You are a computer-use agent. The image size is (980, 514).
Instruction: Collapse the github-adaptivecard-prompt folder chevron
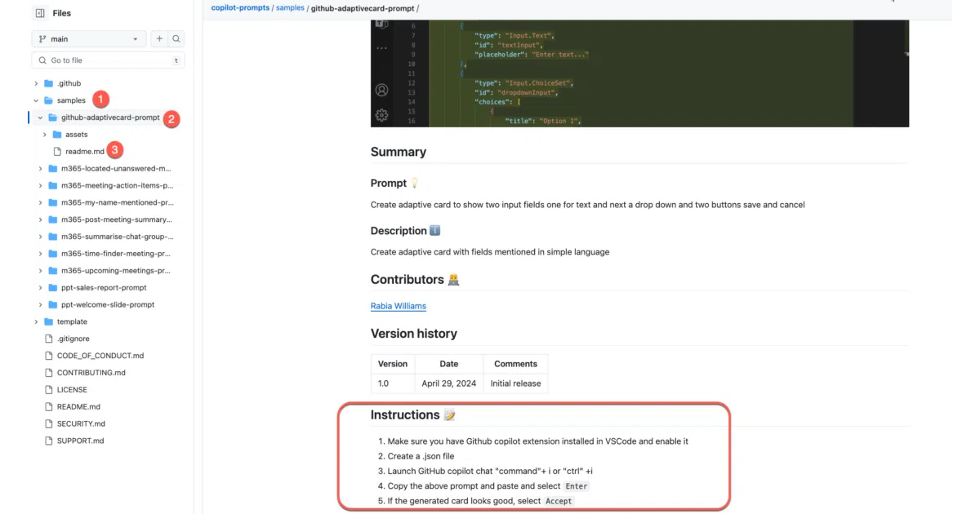click(x=40, y=117)
